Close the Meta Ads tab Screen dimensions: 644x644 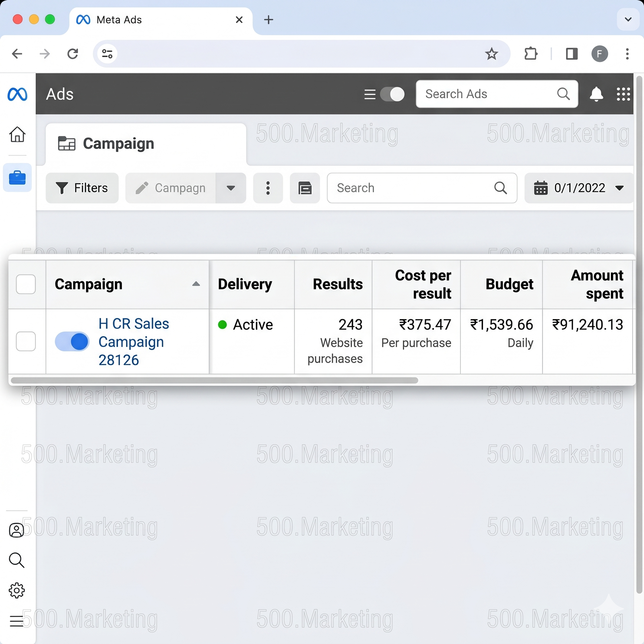tap(239, 19)
